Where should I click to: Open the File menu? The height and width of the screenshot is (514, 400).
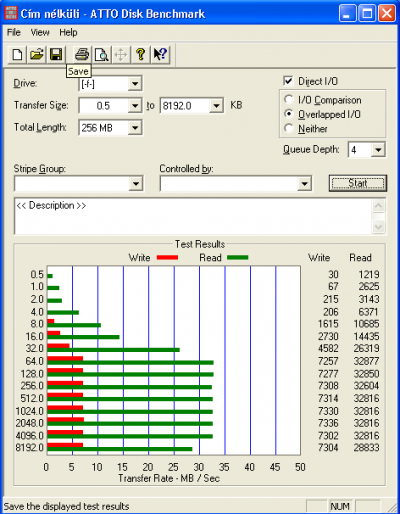[x=14, y=32]
